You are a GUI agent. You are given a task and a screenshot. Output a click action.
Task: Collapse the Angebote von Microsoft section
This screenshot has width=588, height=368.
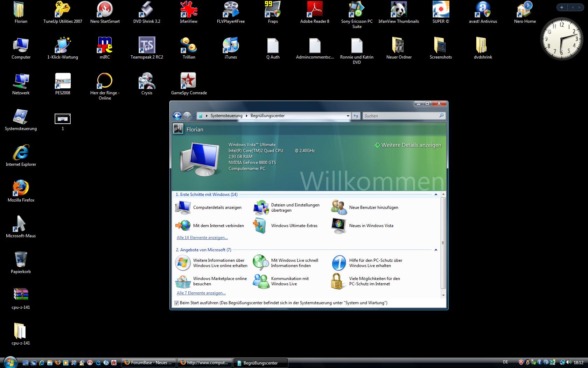coord(436,250)
